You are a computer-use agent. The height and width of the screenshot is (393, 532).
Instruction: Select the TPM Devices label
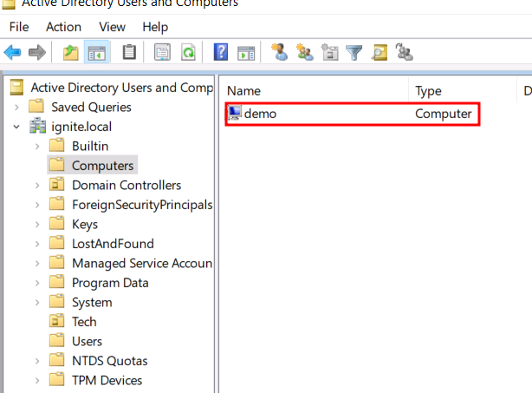107,381
